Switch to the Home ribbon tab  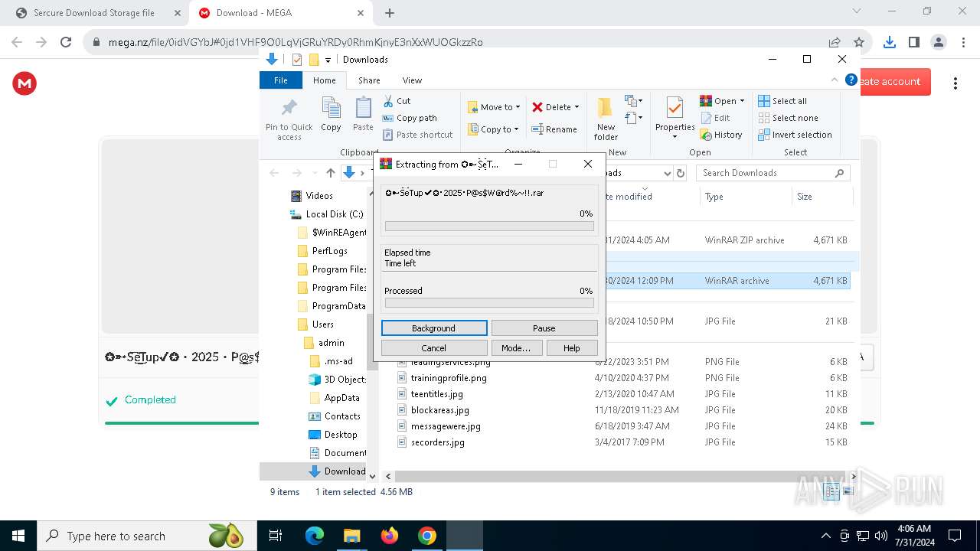click(x=324, y=80)
